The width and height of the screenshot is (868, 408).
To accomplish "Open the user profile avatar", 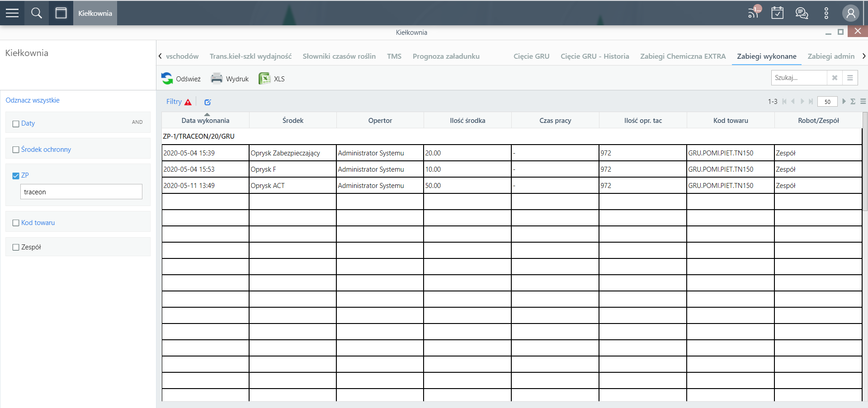I will pos(850,13).
